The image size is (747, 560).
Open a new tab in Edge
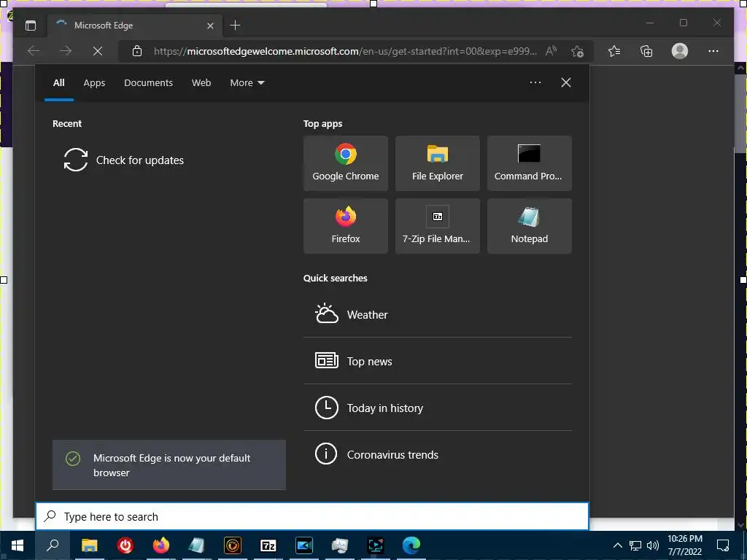pos(236,26)
